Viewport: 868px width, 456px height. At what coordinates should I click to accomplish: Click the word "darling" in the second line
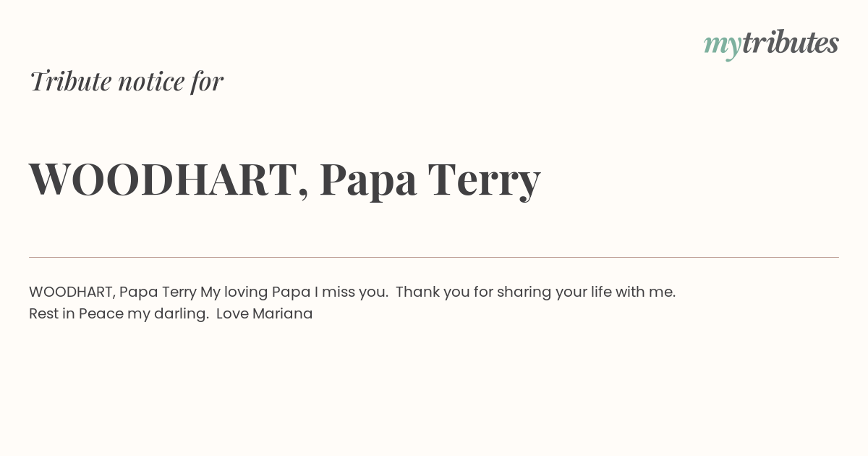(x=179, y=314)
